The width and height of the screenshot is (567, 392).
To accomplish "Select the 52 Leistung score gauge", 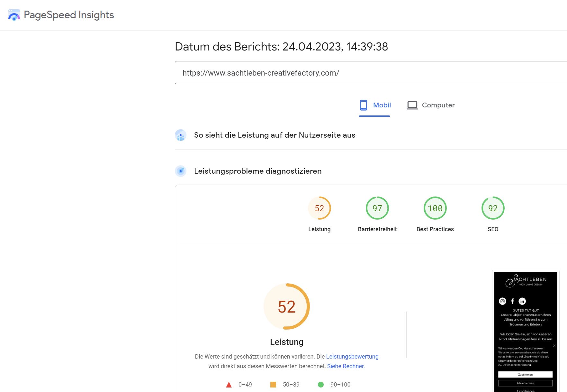I will (x=319, y=208).
